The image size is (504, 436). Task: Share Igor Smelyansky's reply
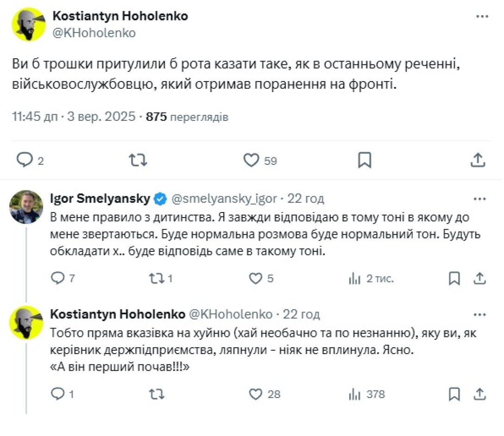tap(480, 278)
